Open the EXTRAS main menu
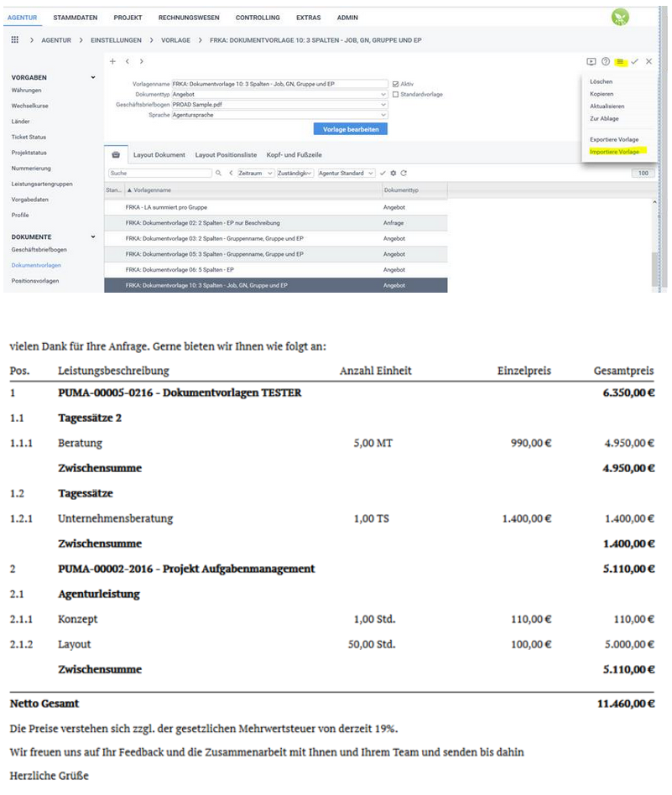Screen dimensions: 672x795 pyautogui.click(x=309, y=18)
